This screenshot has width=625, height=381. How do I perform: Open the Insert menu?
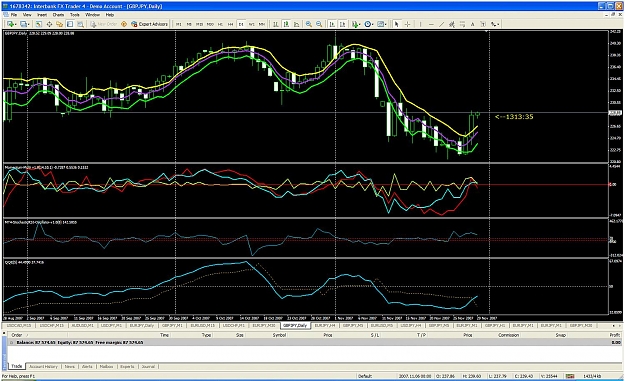click(42, 15)
